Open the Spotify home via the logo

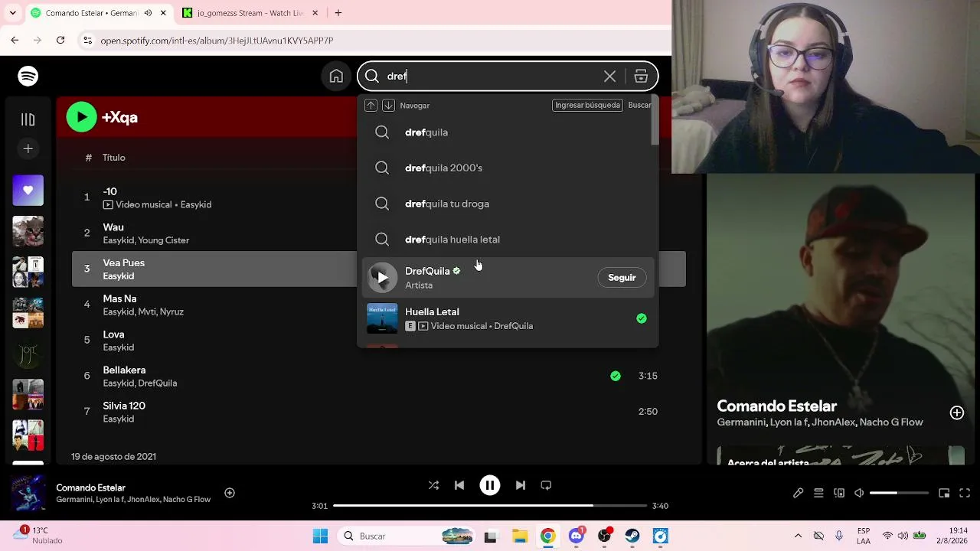coord(28,76)
